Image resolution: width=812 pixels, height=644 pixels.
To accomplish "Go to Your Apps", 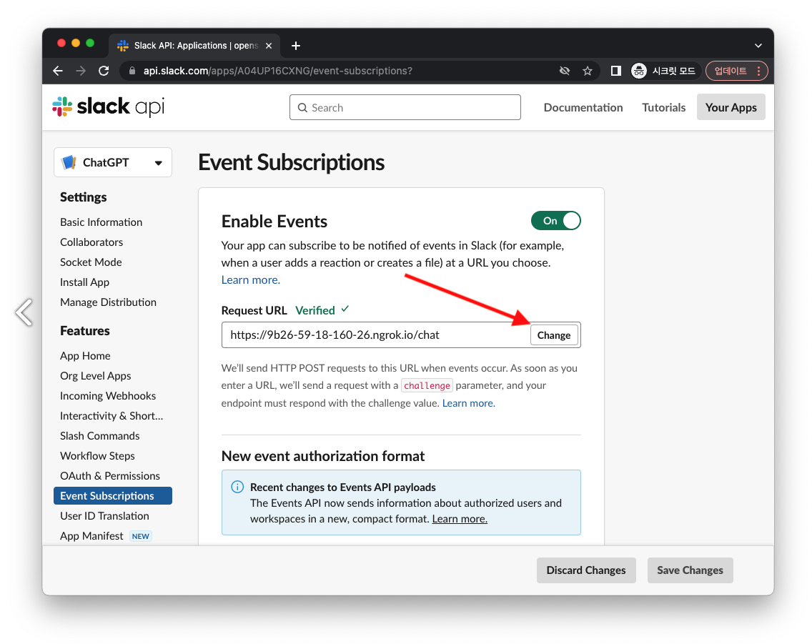I will click(731, 107).
